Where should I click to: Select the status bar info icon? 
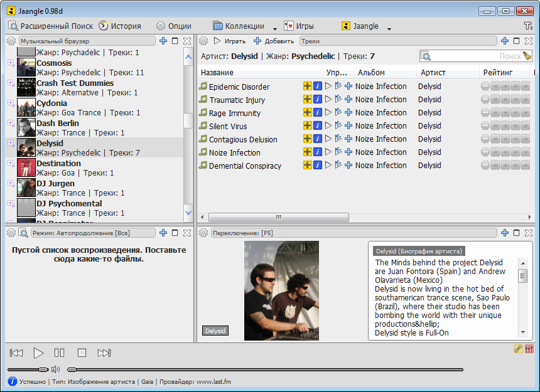click(x=13, y=381)
